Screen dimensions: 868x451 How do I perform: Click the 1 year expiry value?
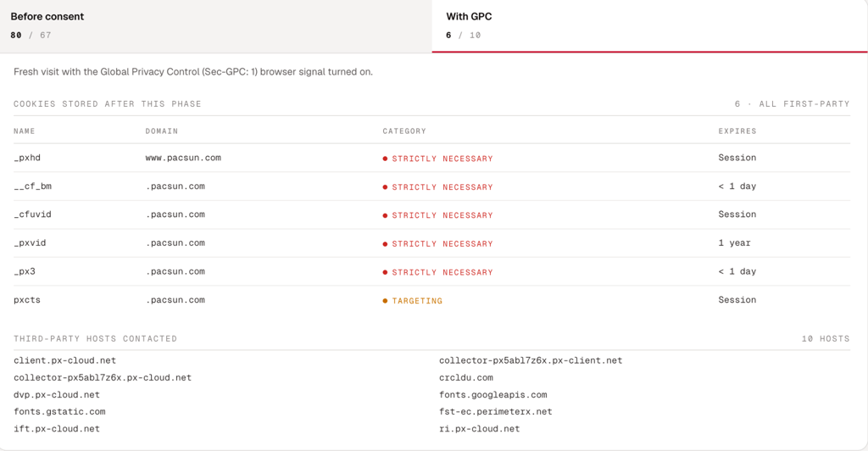coord(735,243)
